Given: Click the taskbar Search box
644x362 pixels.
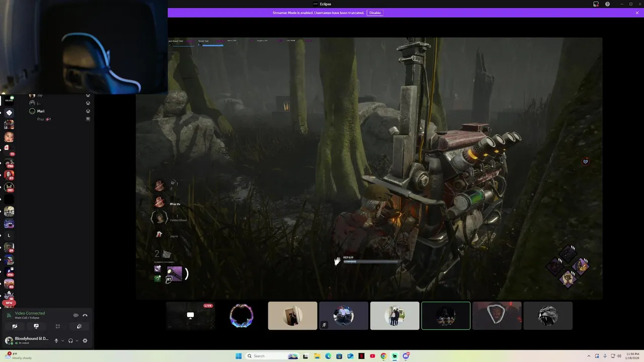Looking at the screenshot, I should tap(273, 356).
